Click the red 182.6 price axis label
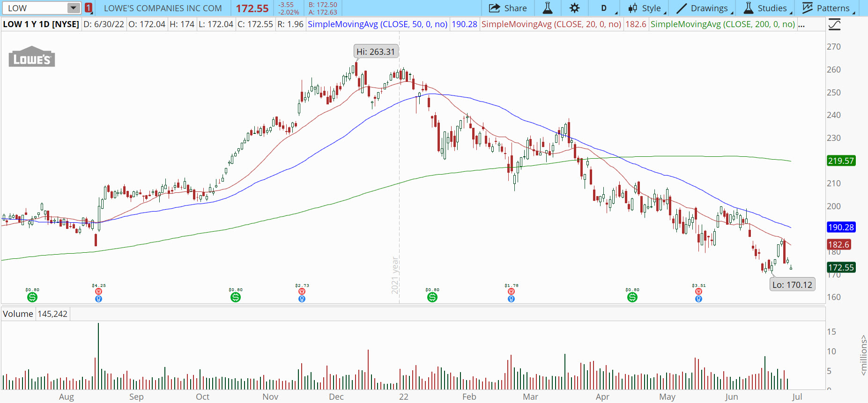868x403 pixels. tap(838, 244)
